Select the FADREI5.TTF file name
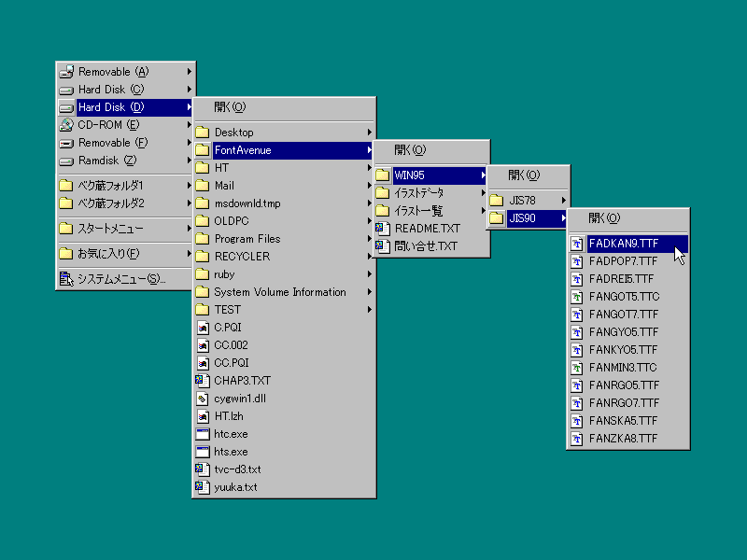Viewport: 747px width, 560px height. pyautogui.click(x=621, y=279)
